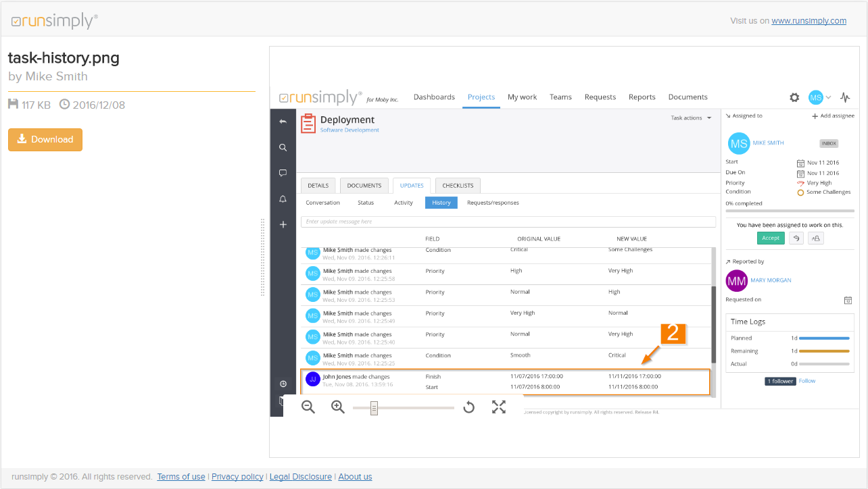Click the search icon in the dark sidebar

pos(283,147)
